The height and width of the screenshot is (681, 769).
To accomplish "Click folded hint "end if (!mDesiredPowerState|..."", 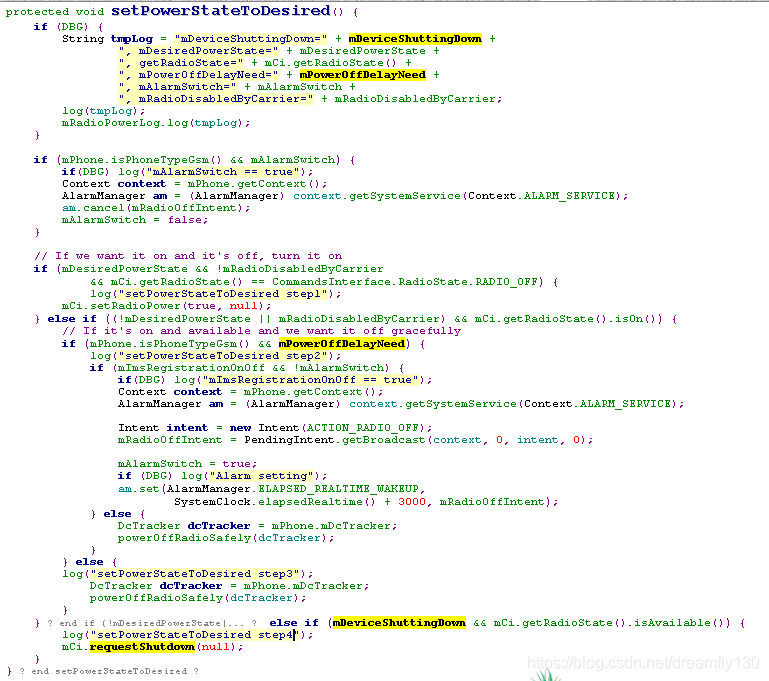I will tap(152, 623).
